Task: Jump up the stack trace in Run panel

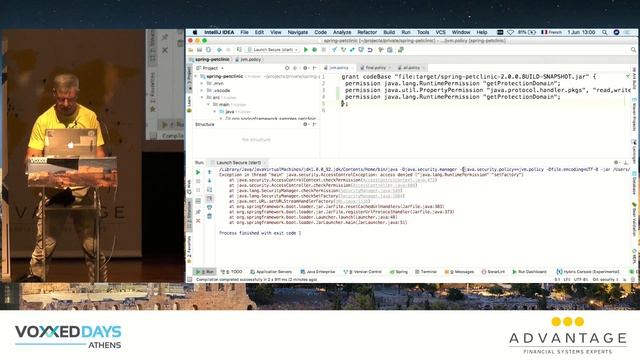Action: click(x=209, y=172)
